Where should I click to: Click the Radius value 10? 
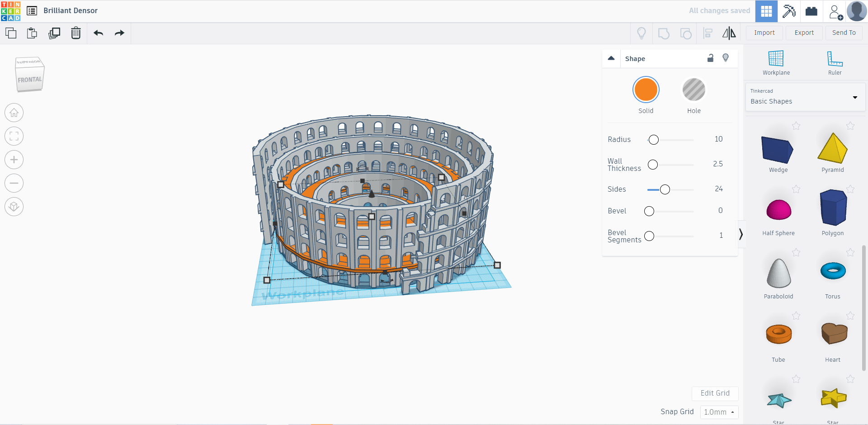[x=718, y=139]
